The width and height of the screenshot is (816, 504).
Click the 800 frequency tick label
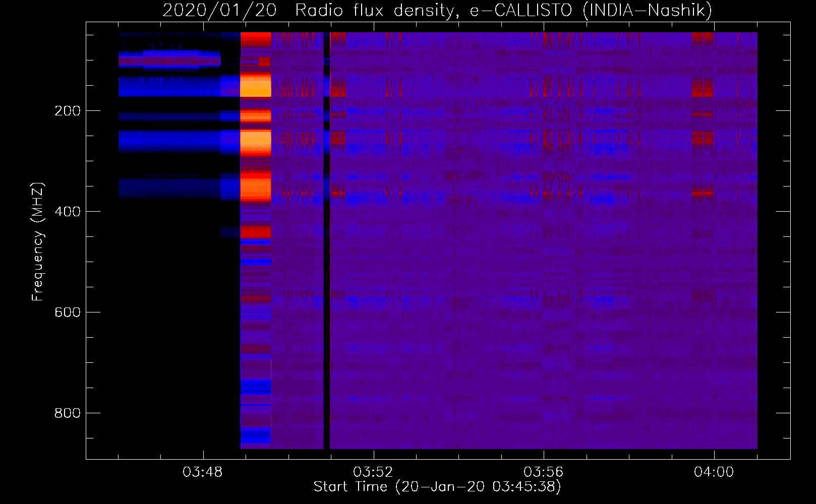coord(67,413)
